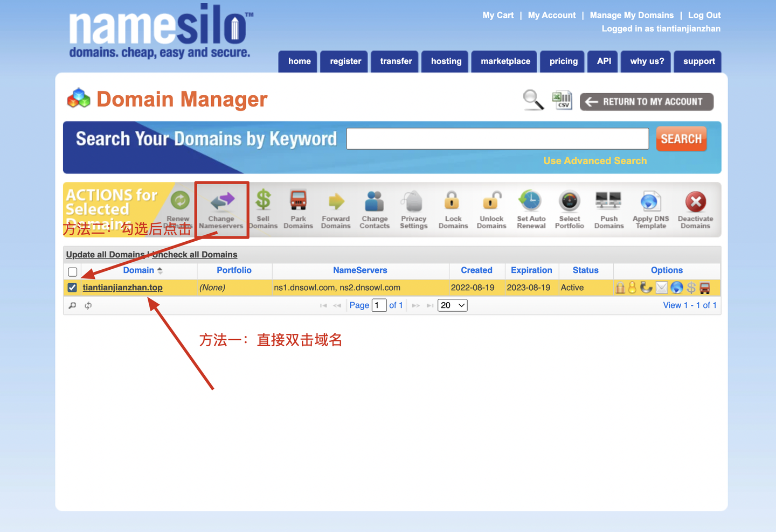Click the last page pager arrow
Viewport: 776px width, 532px height.
click(x=430, y=305)
